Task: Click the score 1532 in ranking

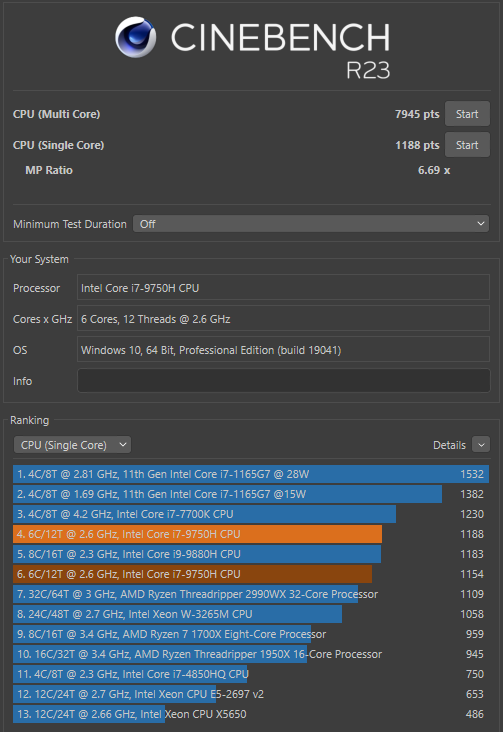Action: 472,474
